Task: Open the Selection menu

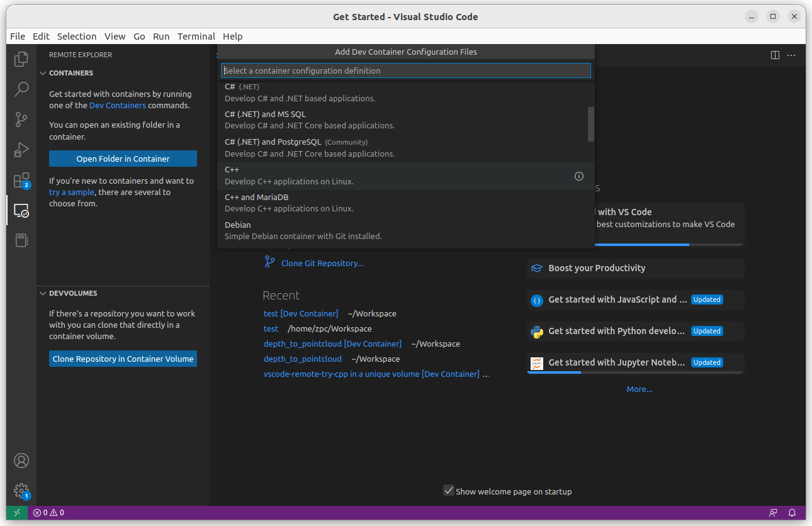Action: (77, 36)
